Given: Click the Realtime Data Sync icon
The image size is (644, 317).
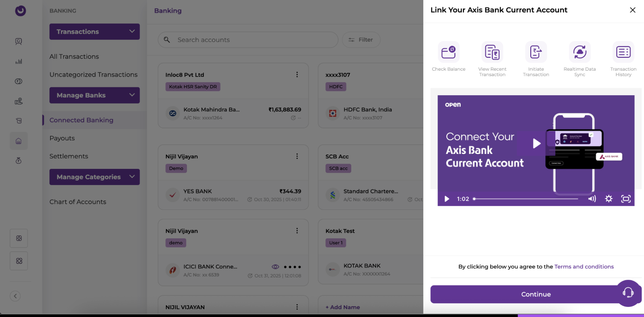Looking at the screenshot, I should [580, 52].
